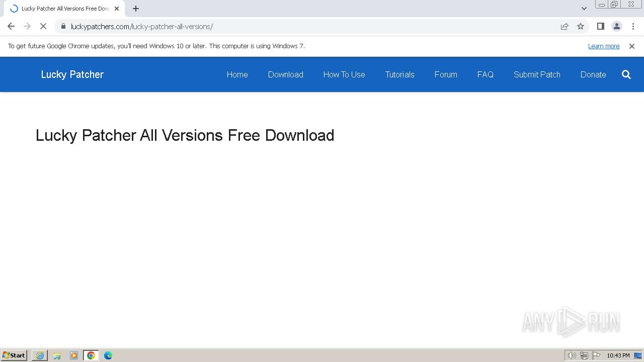Click the Lucky Patcher site logo
Screen dimensions: 644x362
72,74
